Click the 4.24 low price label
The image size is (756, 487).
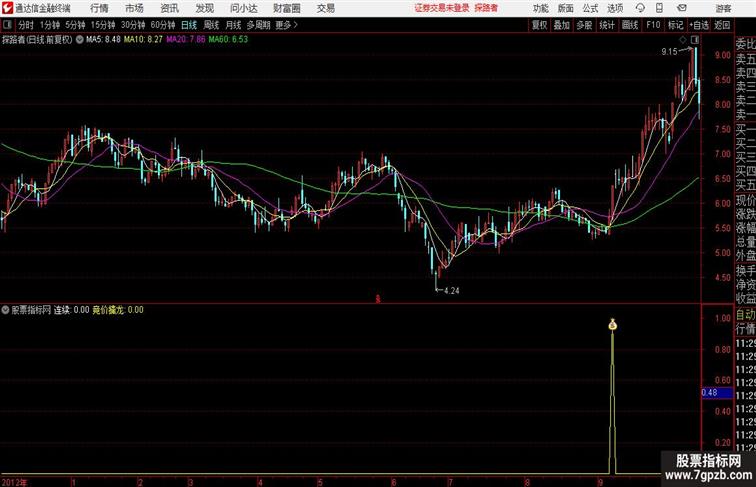pyautogui.click(x=452, y=291)
